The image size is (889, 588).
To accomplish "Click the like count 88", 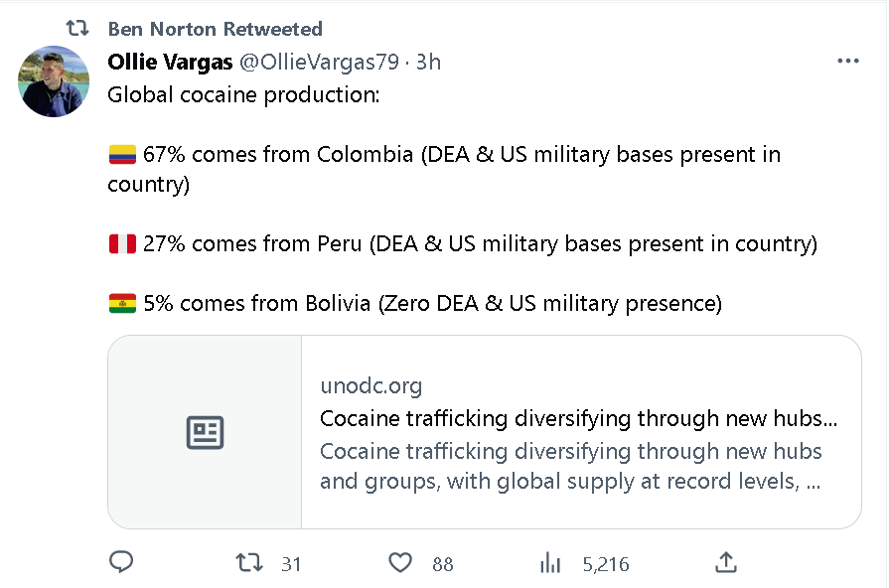I will (443, 564).
